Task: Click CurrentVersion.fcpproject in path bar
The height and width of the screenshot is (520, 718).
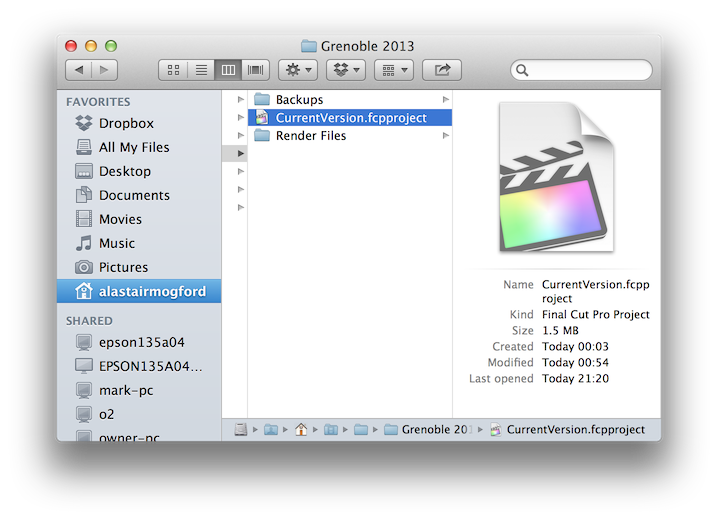Action: 568,429
